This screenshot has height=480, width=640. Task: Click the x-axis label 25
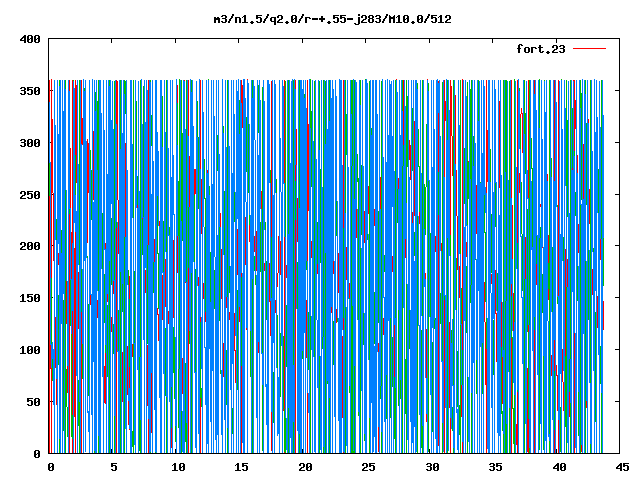(x=368, y=467)
